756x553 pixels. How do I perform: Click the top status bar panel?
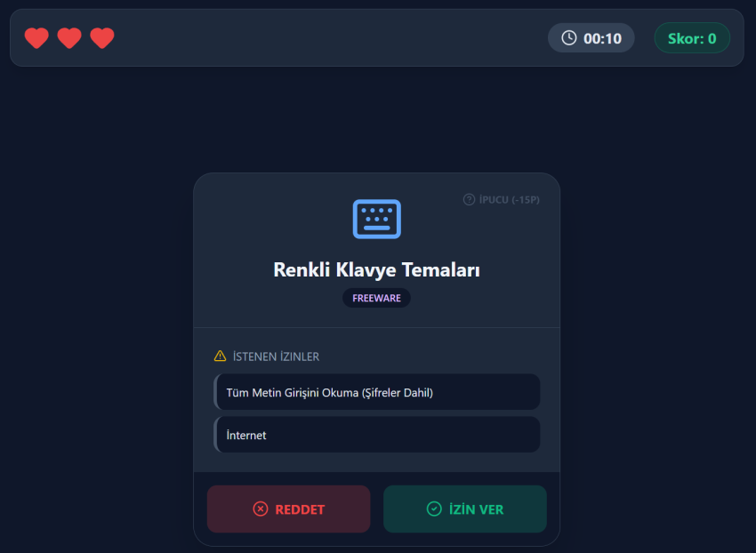point(377,37)
